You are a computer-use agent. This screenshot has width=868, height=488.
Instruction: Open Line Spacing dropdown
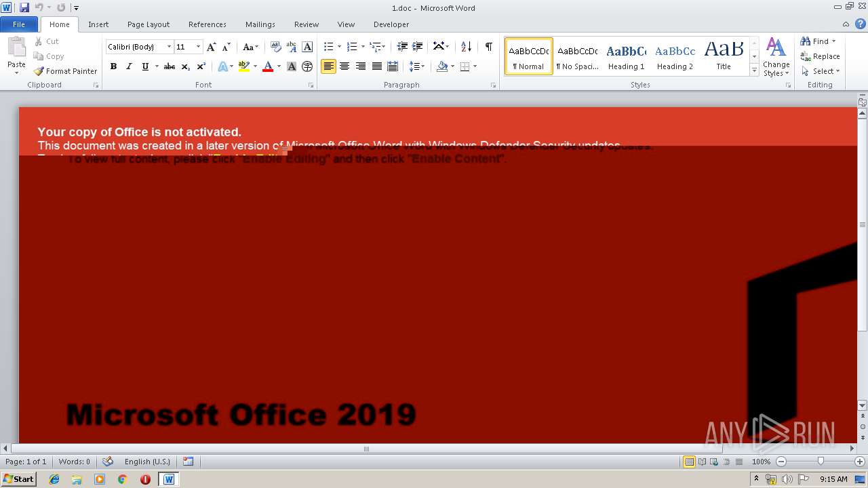(x=417, y=66)
